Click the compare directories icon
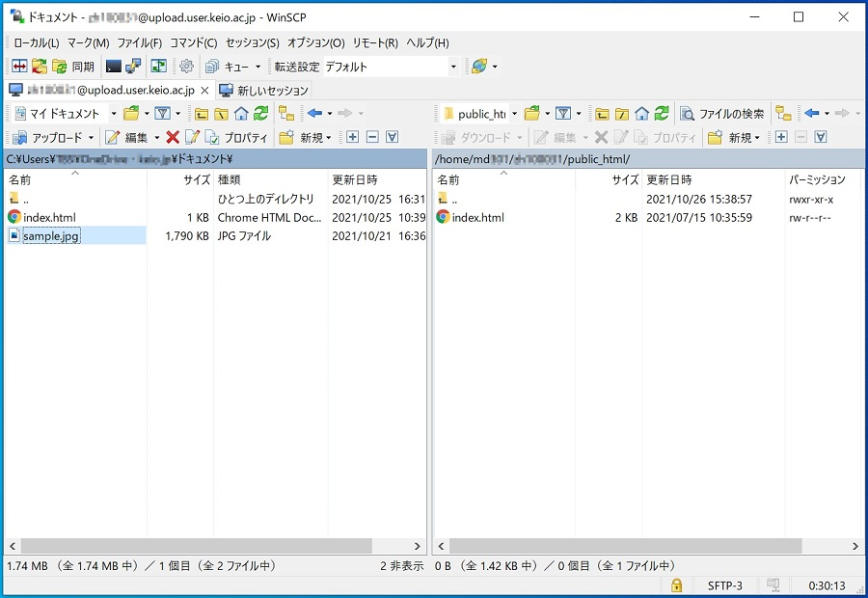This screenshot has width=868, height=598. (18, 67)
